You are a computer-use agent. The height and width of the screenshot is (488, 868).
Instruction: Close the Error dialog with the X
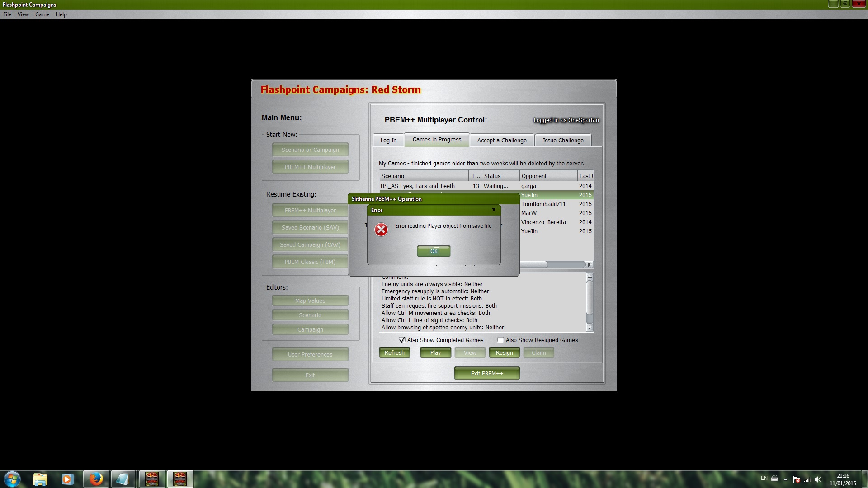tap(494, 210)
